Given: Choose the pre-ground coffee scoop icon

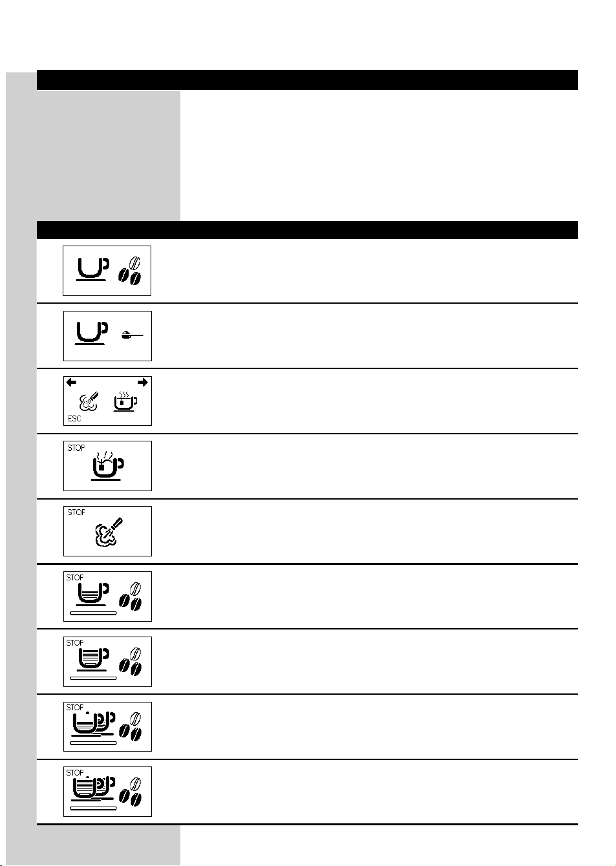Looking at the screenshot, I should 133,335.
